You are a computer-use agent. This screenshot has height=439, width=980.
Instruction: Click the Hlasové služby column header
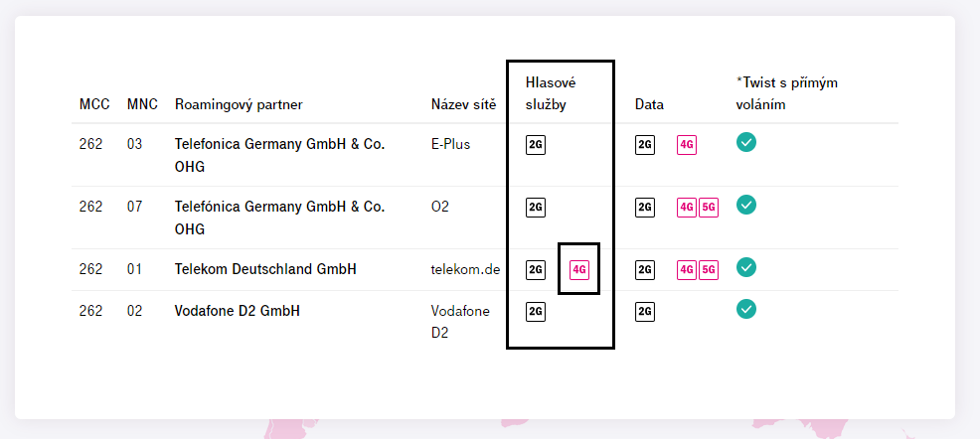[551, 93]
